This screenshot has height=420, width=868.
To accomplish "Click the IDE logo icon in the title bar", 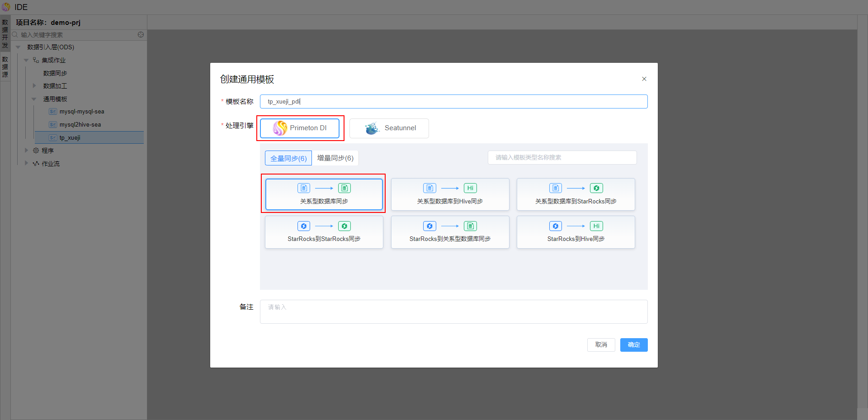I will coord(6,7).
